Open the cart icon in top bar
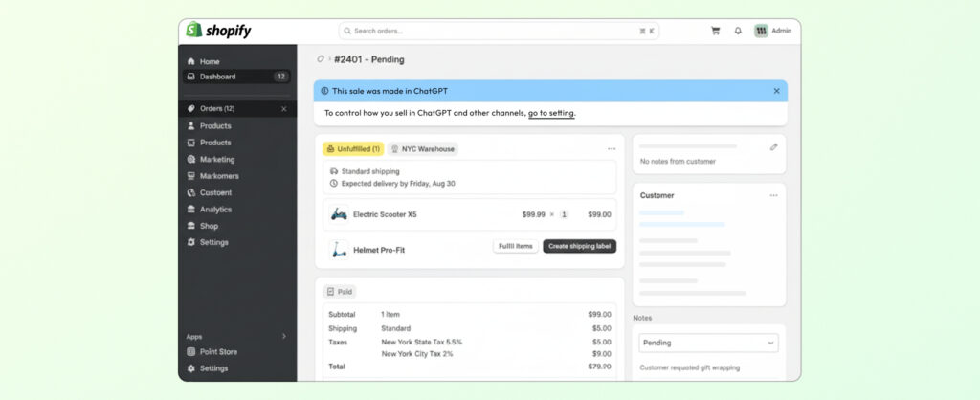Viewport: 980px width, 400px height. tap(715, 31)
